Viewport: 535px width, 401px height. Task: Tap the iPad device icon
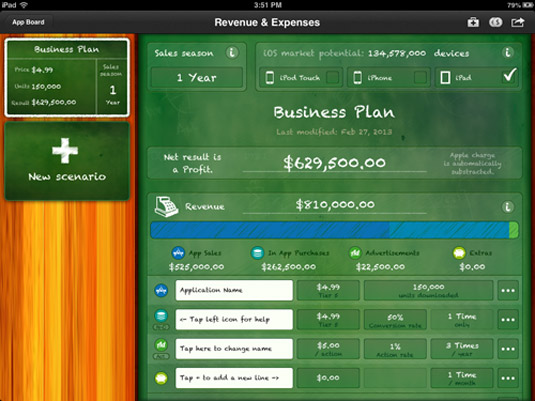tap(445, 77)
